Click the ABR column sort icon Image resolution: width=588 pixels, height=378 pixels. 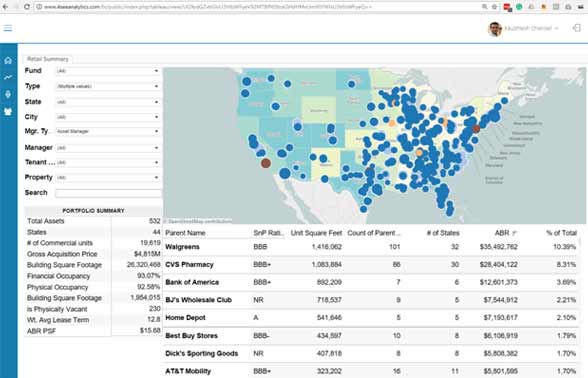click(514, 233)
